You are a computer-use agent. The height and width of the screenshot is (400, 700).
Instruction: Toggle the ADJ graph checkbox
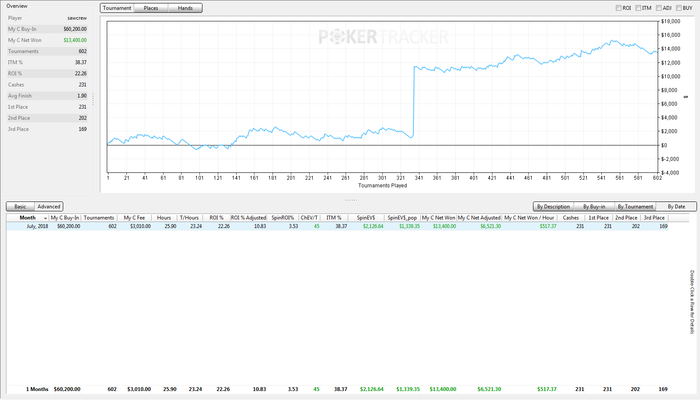click(x=659, y=8)
